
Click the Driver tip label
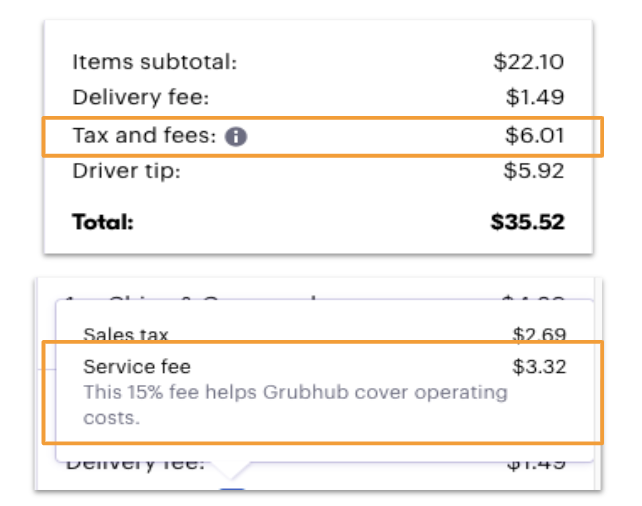tap(126, 171)
